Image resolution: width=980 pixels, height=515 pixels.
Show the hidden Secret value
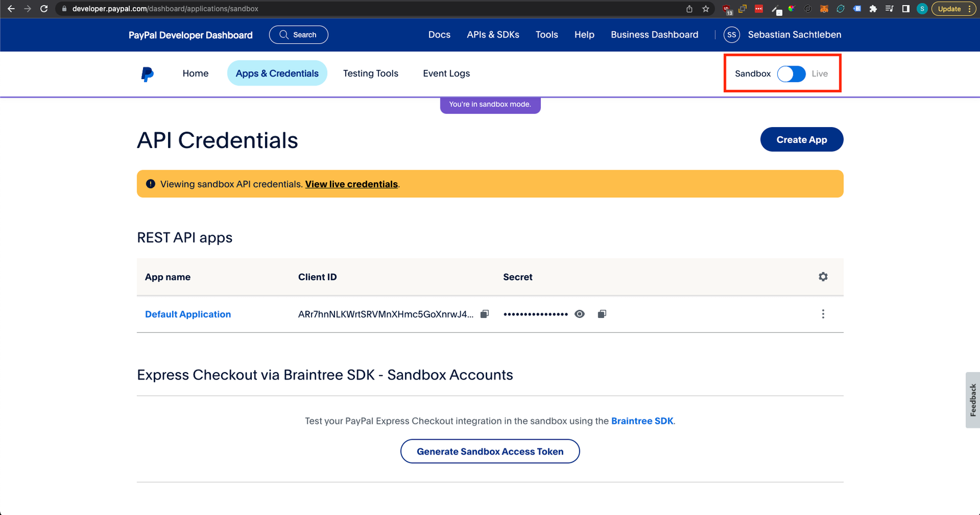coord(579,314)
